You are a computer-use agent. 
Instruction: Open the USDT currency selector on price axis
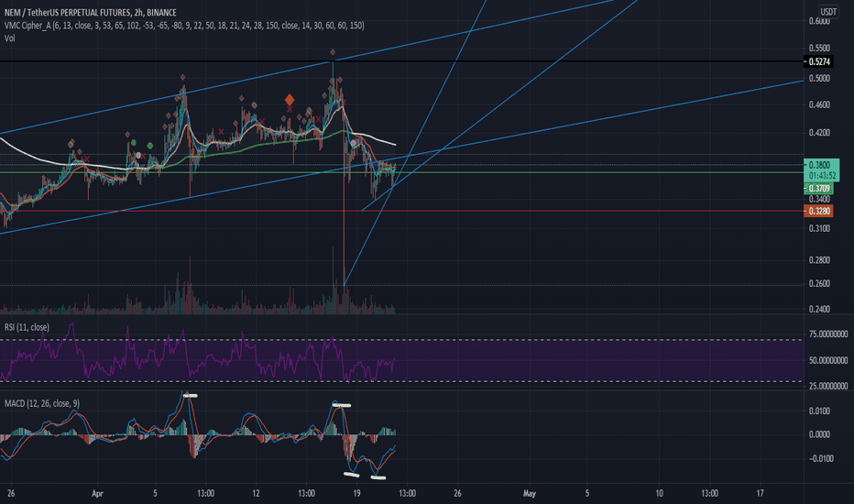click(x=828, y=12)
